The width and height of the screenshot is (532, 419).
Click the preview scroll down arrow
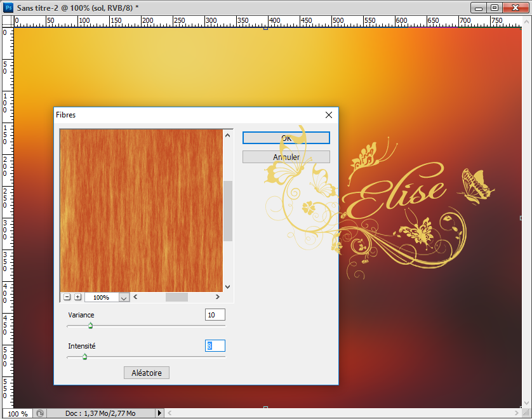click(x=227, y=286)
